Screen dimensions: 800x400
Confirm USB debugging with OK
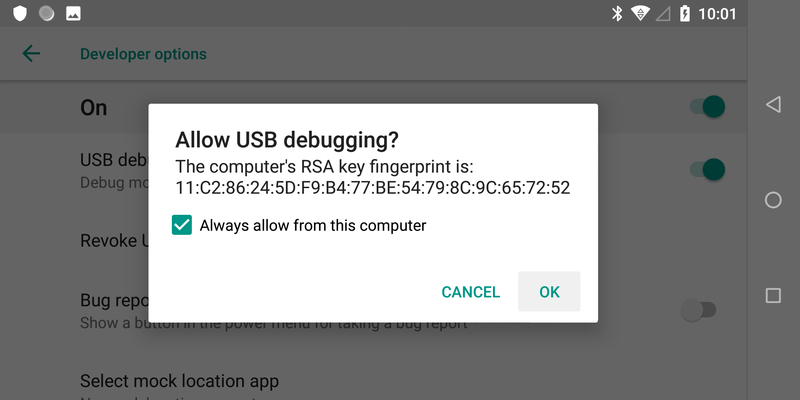click(x=549, y=291)
